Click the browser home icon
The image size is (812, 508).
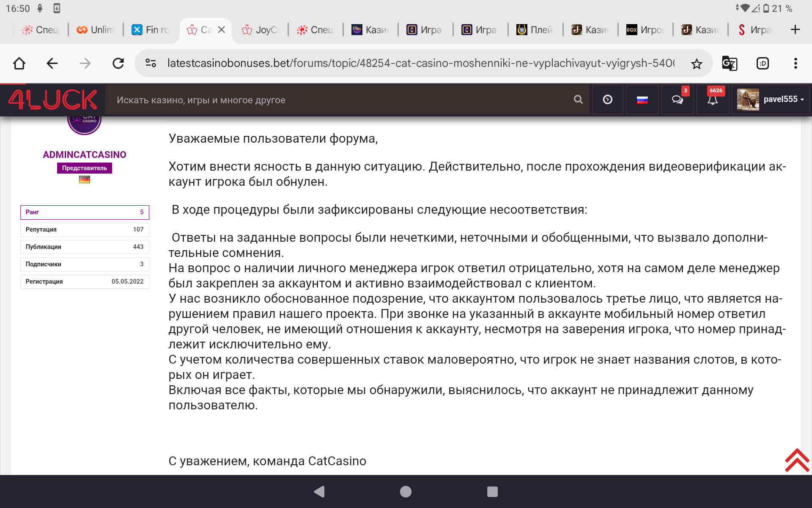click(x=19, y=63)
